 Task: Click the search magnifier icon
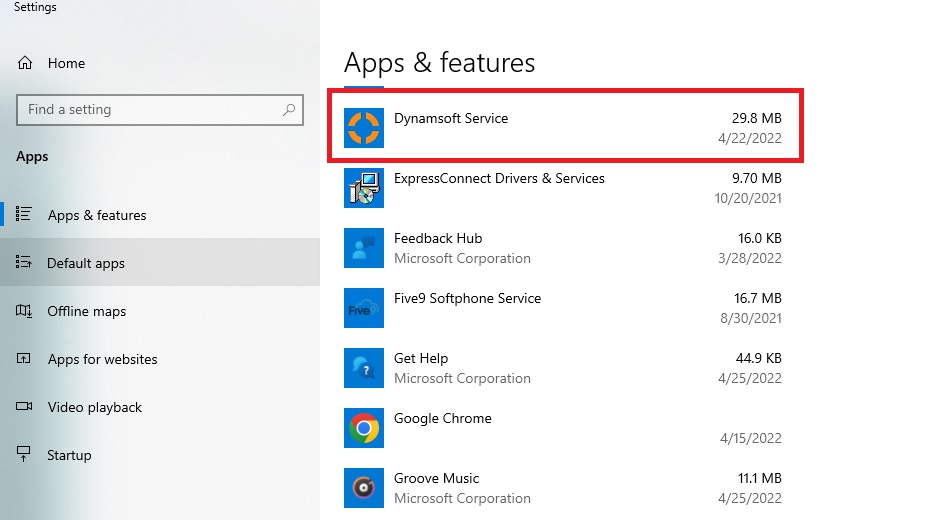click(x=289, y=110)
